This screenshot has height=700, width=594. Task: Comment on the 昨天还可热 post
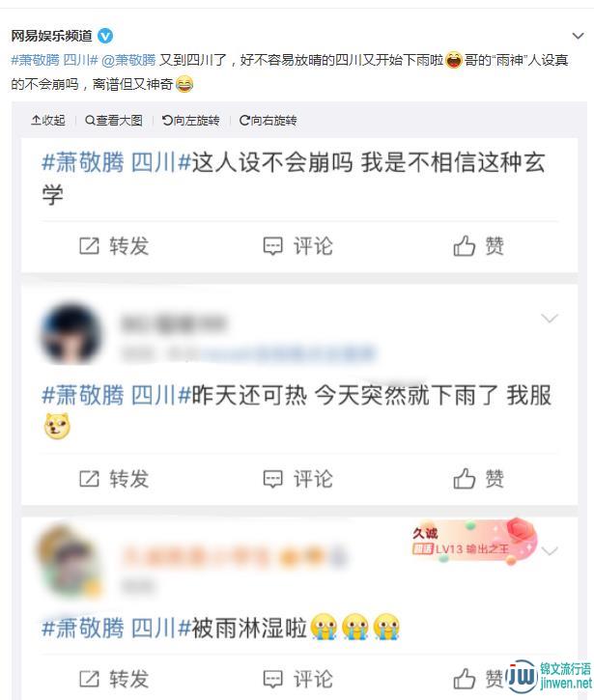(x=297, y=479)
